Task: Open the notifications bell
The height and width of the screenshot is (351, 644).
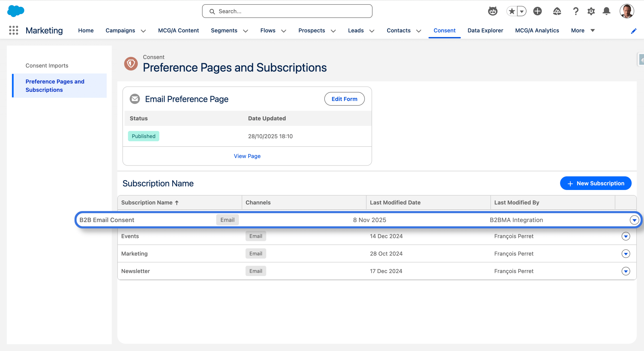Action: tap(606, 11)
